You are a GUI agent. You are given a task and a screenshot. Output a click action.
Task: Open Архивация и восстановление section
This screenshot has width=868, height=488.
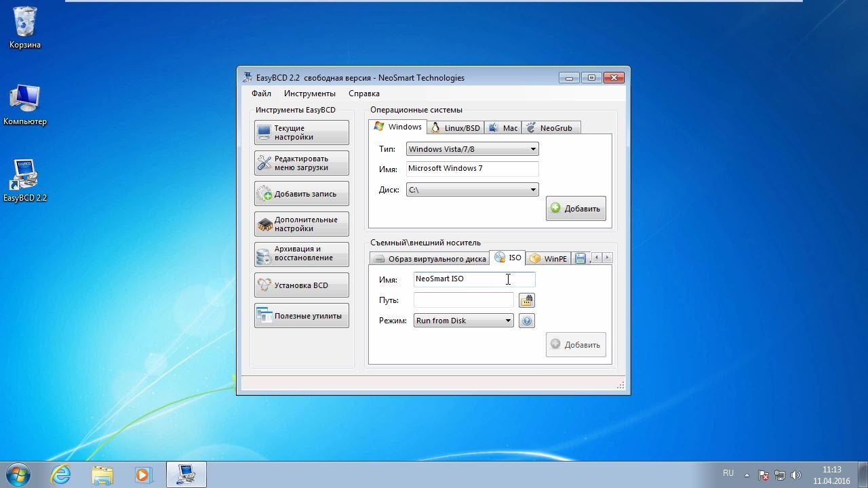pos(302,253)
